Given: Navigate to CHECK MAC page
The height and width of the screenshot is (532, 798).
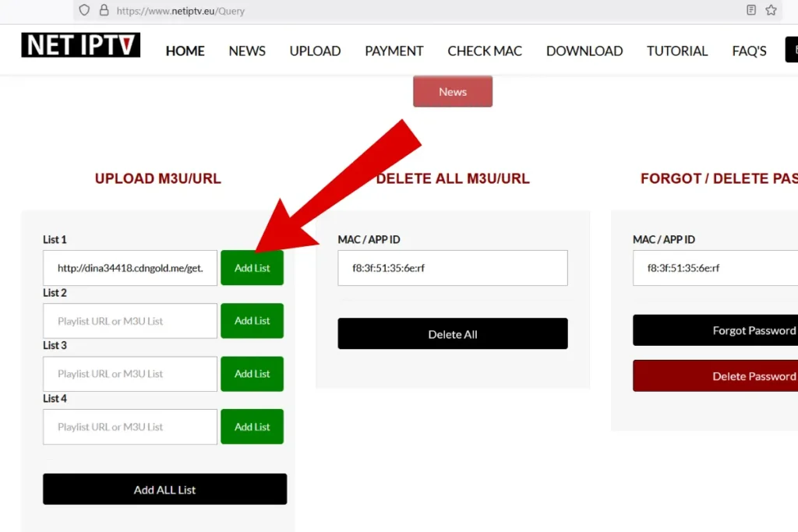Looking at the screenshot, I should (485, 51).
